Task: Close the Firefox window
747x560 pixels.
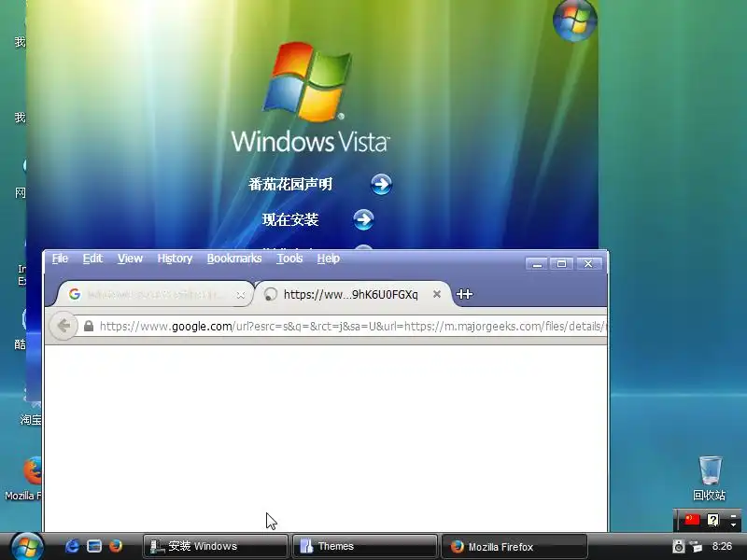Action: point(588,264)
